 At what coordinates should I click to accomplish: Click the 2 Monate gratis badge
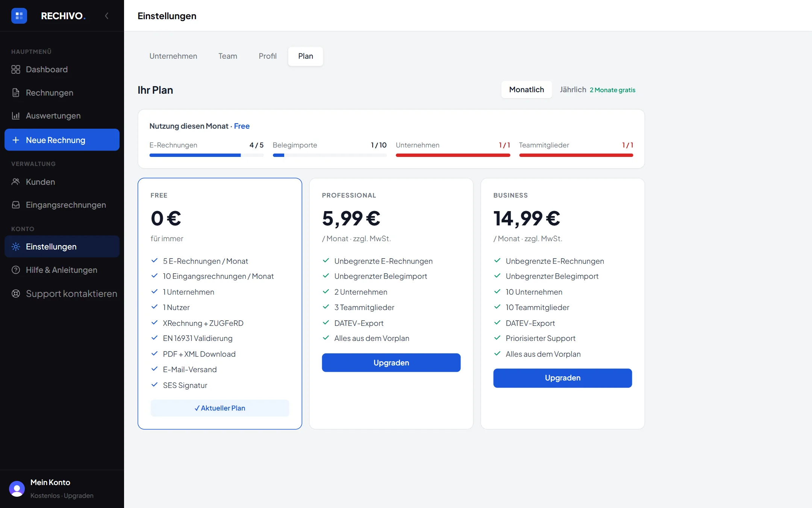tap(612, 90)
